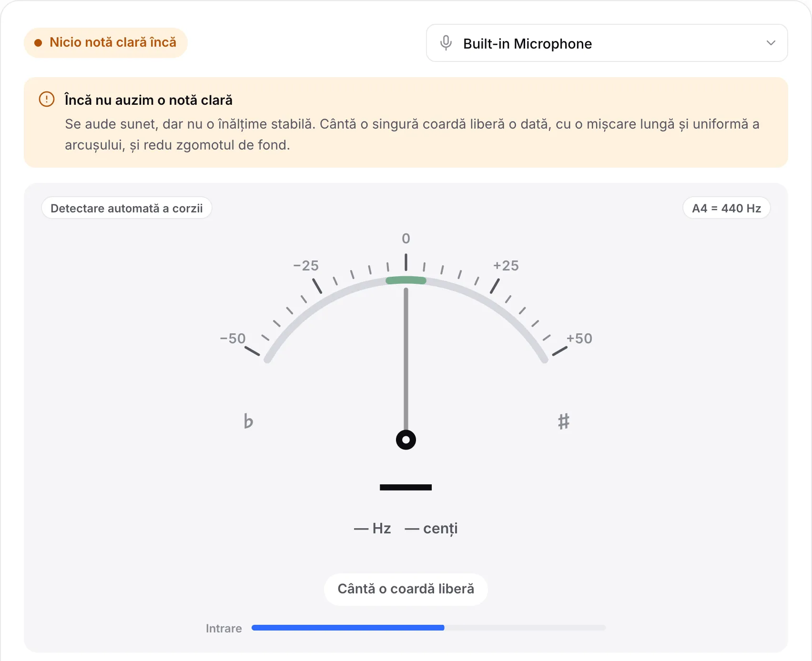Click the microphone icon in device selector
Viewport: 812px width, 661px height.
[x=446, y=43]
